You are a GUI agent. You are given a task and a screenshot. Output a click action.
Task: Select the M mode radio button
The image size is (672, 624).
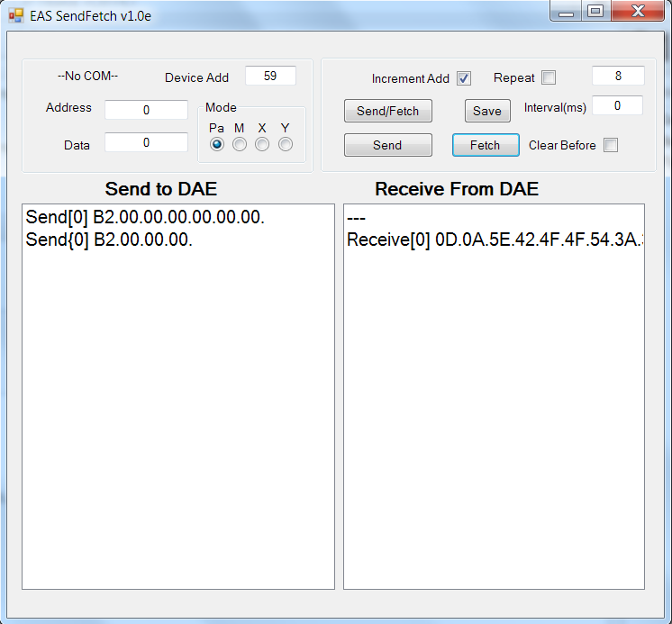[x=240, y=145]
